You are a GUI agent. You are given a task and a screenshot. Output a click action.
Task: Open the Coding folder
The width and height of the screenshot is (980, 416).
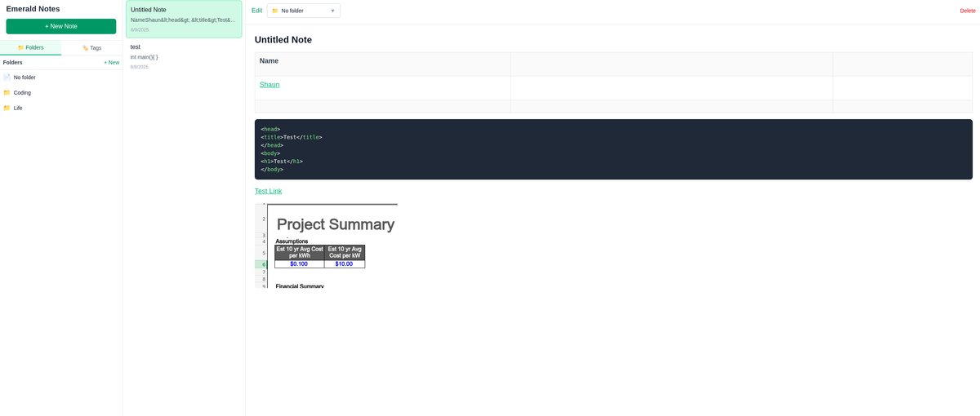pos(61,93)
